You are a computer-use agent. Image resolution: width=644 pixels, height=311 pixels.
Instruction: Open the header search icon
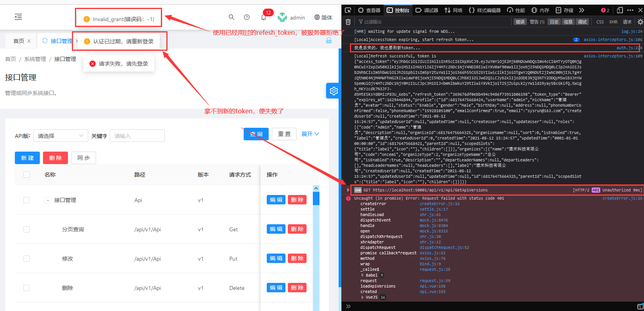coord(232,17)
